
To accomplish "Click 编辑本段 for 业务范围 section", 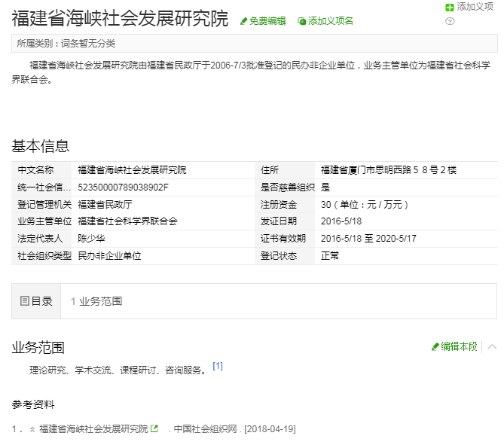I will coord(459,347).
